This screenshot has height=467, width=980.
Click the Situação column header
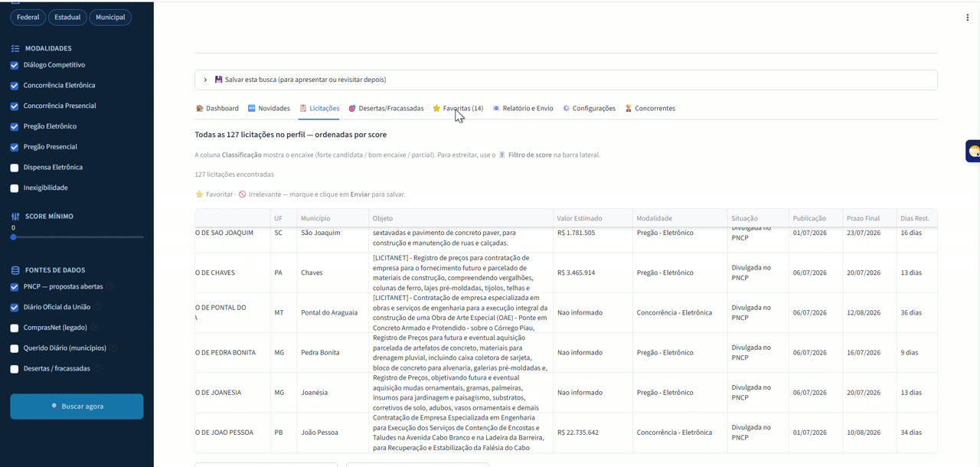tap(758, 218)
